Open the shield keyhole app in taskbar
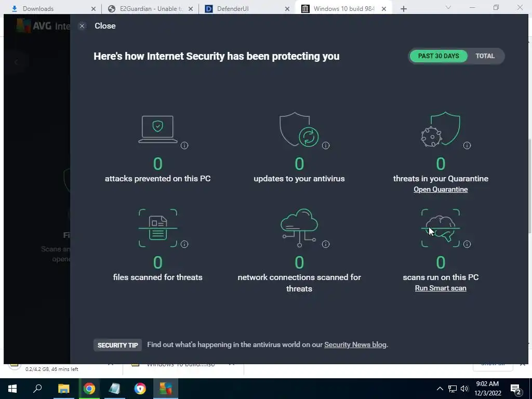 pos(140,389)
